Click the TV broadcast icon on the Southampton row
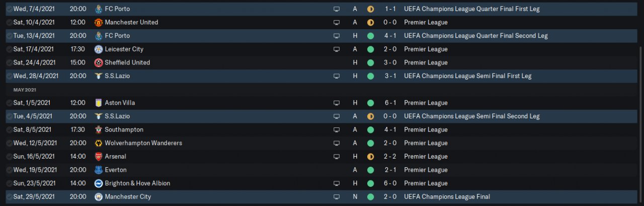The height and width of the screenshot is (206, 644). coord(337,130)
